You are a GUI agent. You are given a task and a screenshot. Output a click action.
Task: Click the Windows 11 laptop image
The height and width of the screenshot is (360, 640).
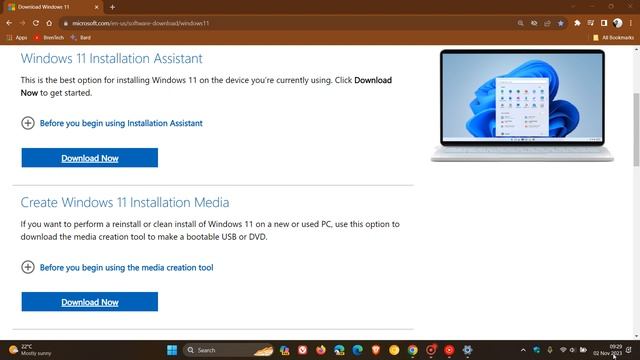(522, 105)
